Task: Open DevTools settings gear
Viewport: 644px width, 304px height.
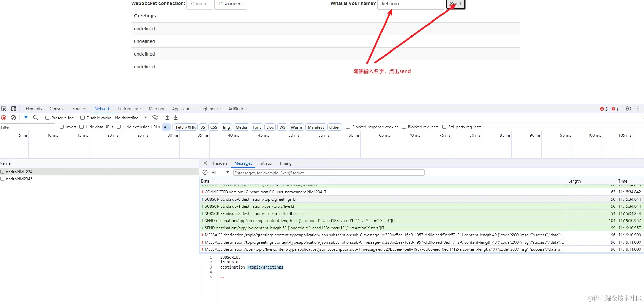Action: pos(628,108)
